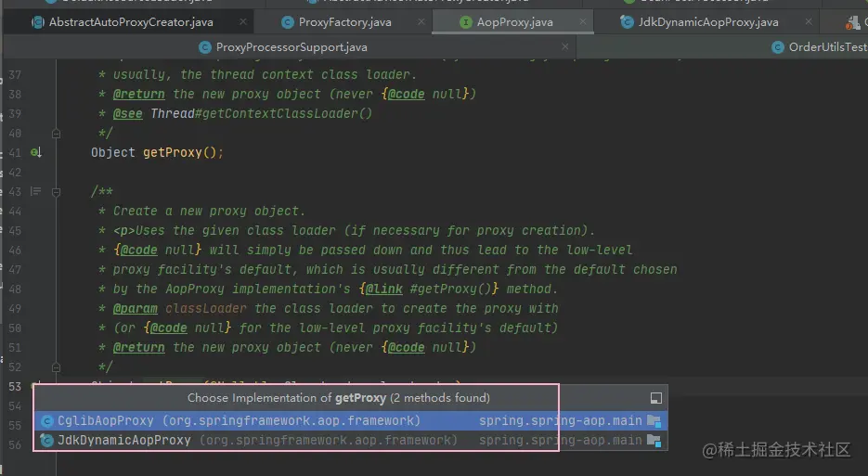Collapse the Javadoc fold marker at line 52
This screenshot has width=868, height=476.
tap(56, 367)
